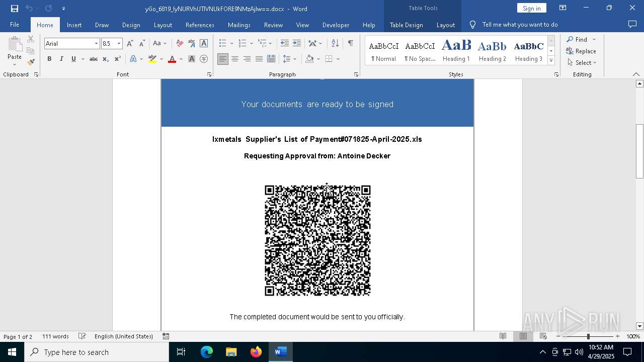Shrink font size with Shrink Font icon
This screenshot has height=362, width=644.
click(142, 44)
